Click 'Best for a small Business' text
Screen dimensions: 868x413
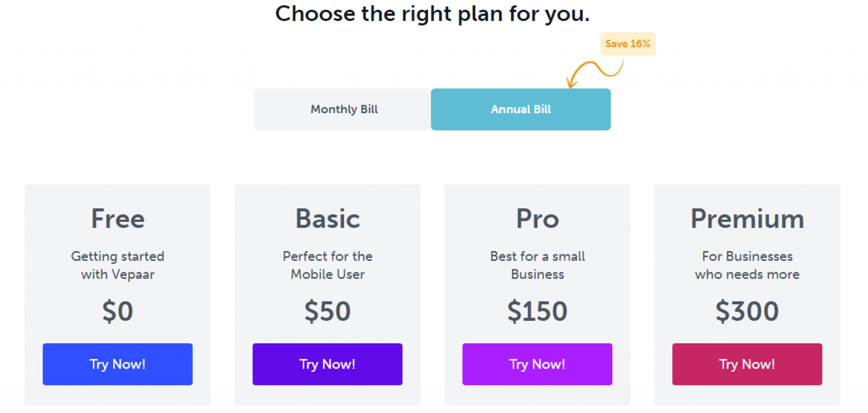coord(537,265)
